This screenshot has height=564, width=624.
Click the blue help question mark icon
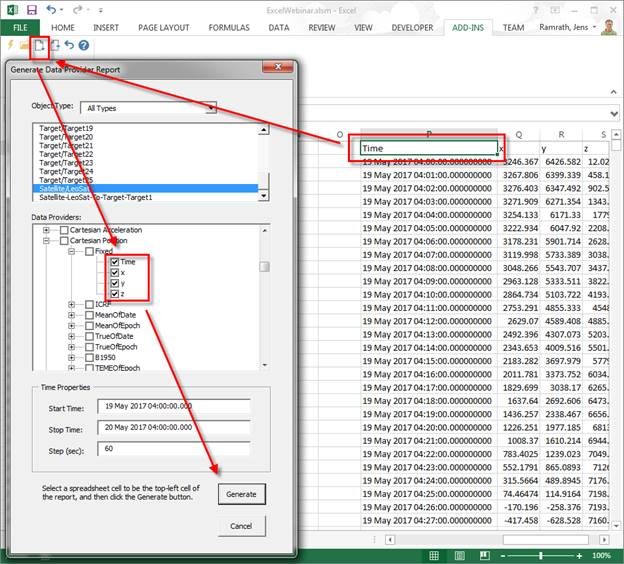(84, 45)
